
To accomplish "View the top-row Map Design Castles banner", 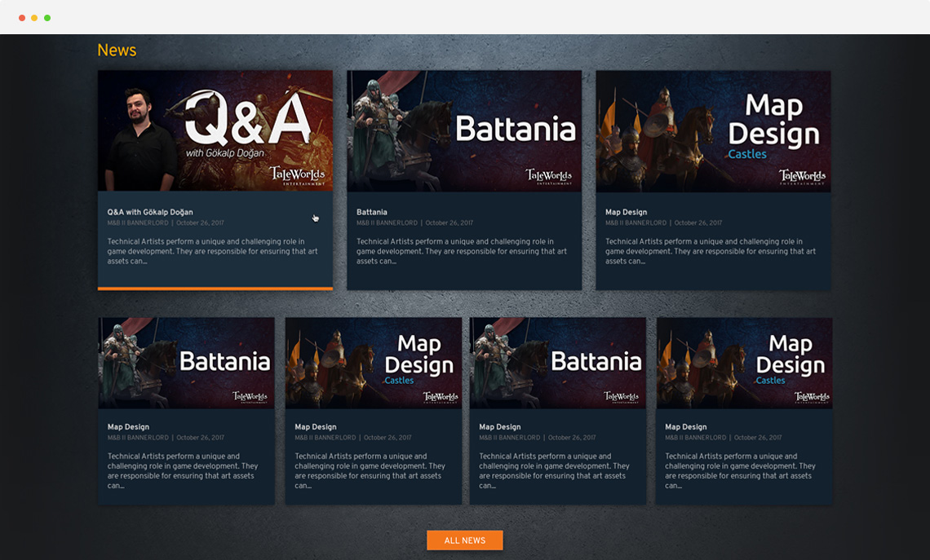I will [714, 131].
